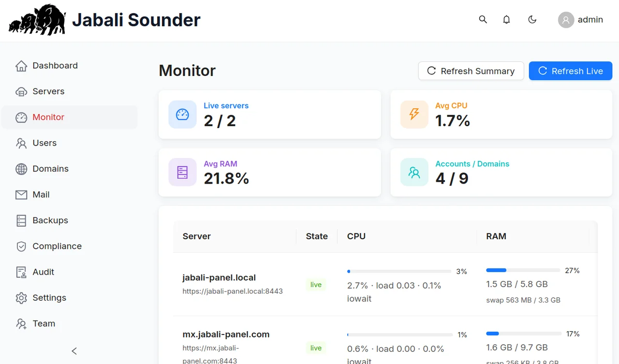Toggle dark mode with the moon icon
619x364 pixels.
[x=532, y=20]
